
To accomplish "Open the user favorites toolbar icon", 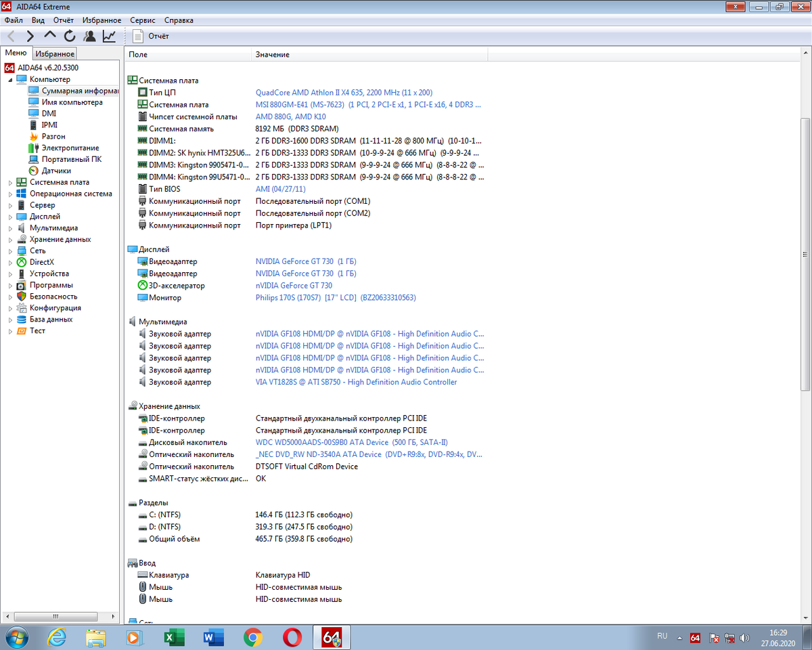I will coord(89,36).
